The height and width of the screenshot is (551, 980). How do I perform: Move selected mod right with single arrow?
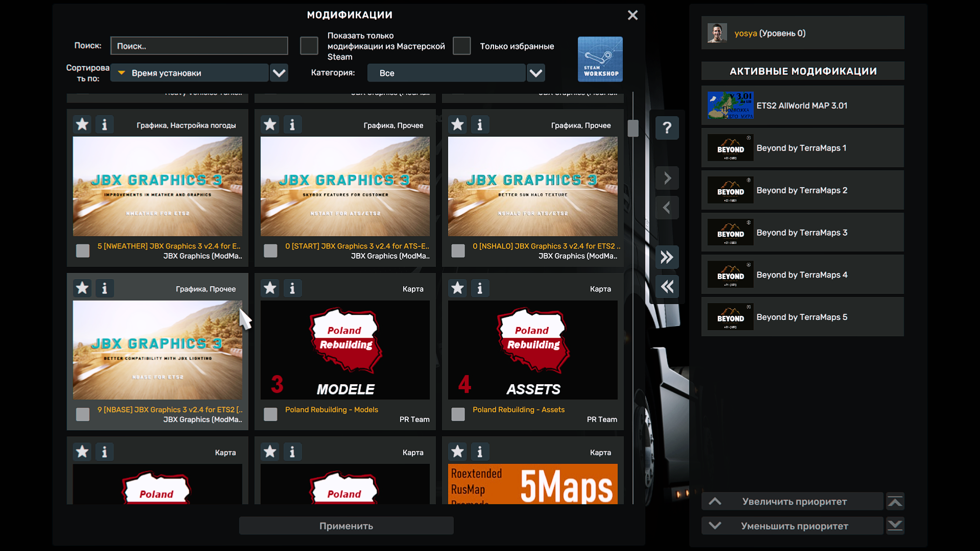[x=667, y=178]
